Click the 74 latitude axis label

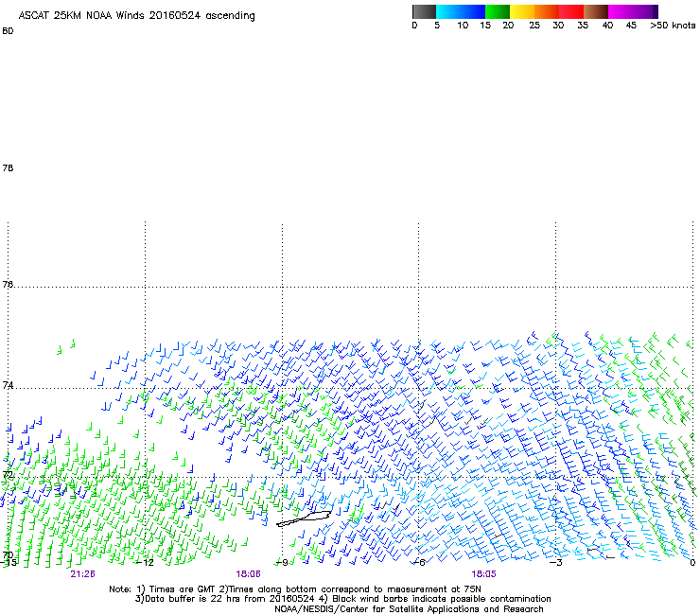point(8,385)
